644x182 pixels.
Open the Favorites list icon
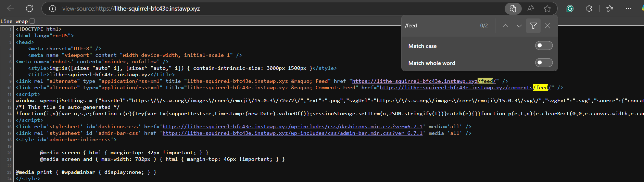(610, 9)
